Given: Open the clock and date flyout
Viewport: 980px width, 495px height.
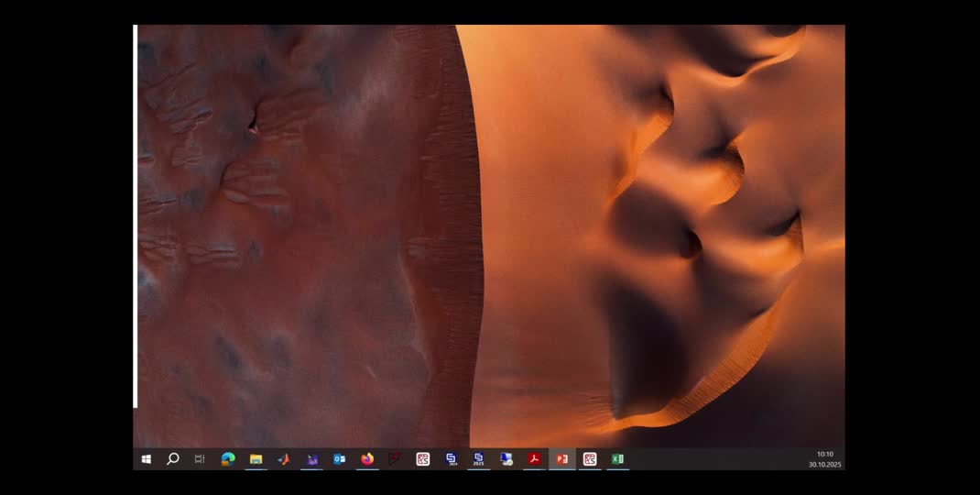Looking at the screenshot, I should pyautogui.click(x=824, y=459).
